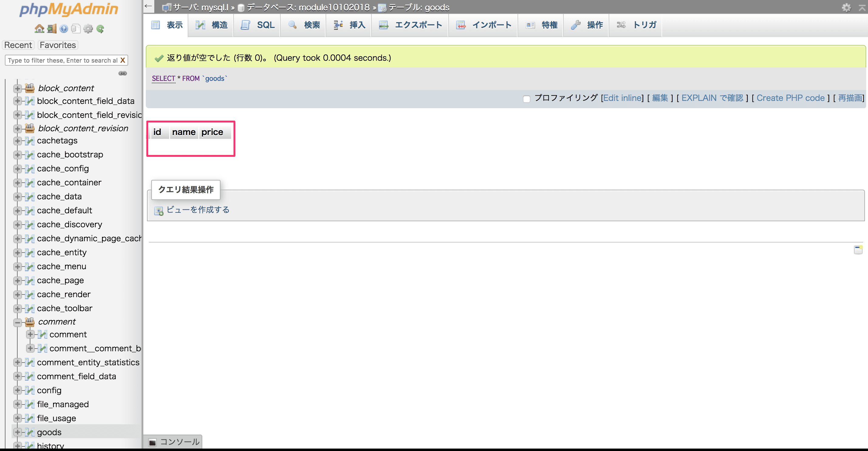
Task: Click the Home icon in sidebar
Action: click(39, 29)
